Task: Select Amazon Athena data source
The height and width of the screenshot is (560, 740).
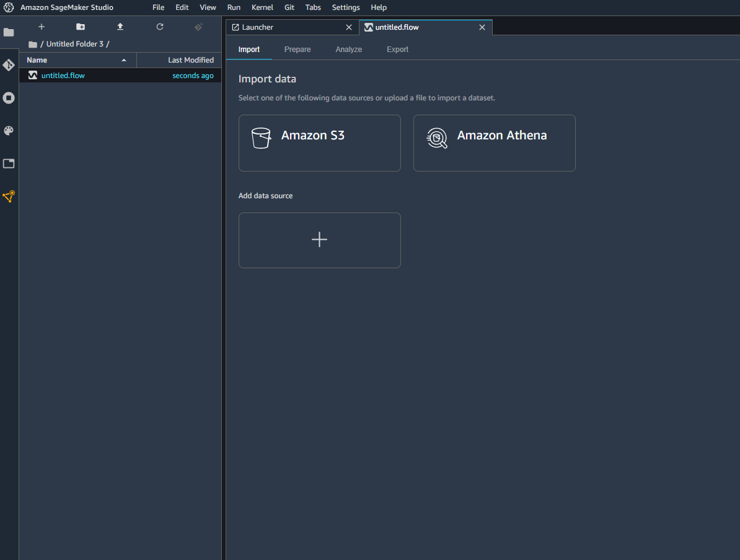Action: [x=494, y=142]
